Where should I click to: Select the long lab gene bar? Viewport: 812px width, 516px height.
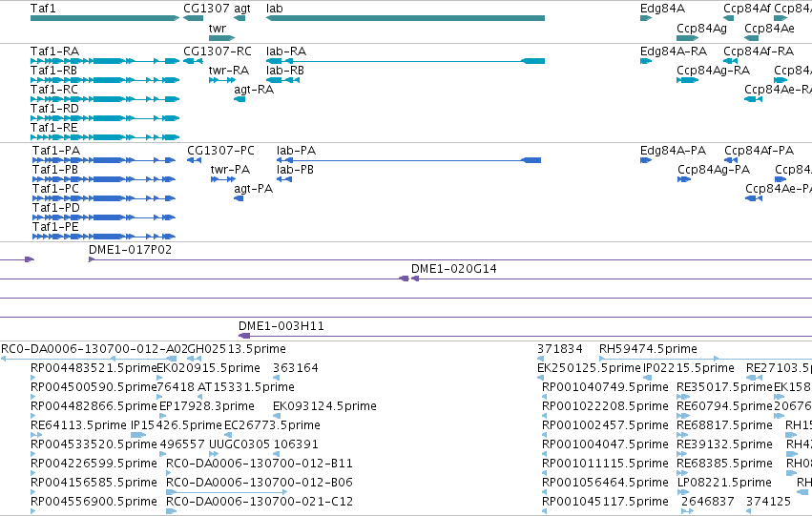406,18
